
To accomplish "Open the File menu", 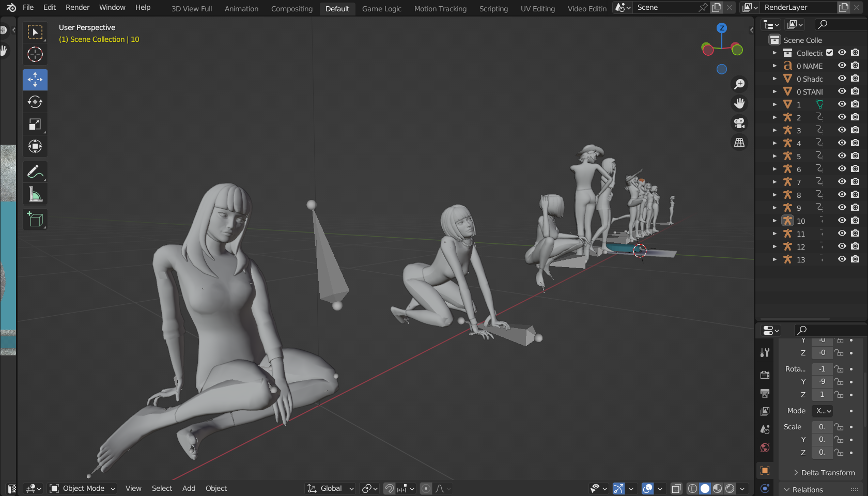I will (x=28, y=7).
